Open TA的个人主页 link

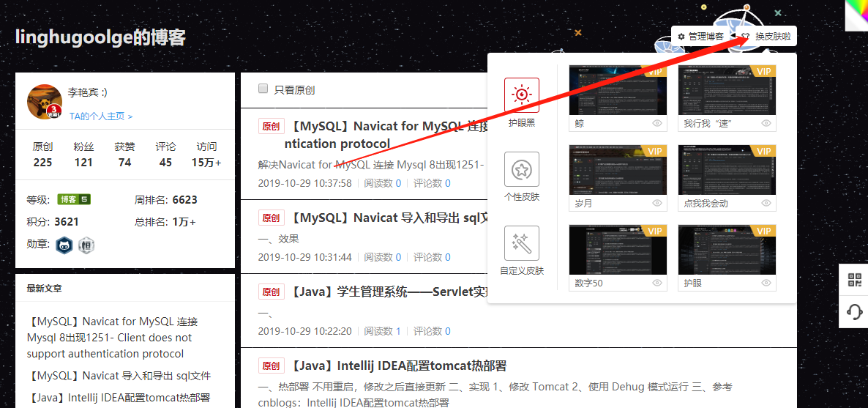click(x=101, y=116)
